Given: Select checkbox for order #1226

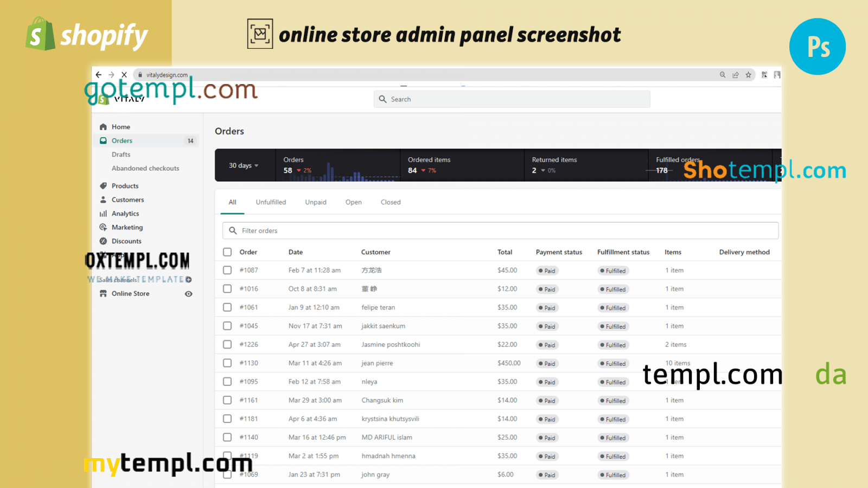Looking at the screenshot, I should click(227, 344).
